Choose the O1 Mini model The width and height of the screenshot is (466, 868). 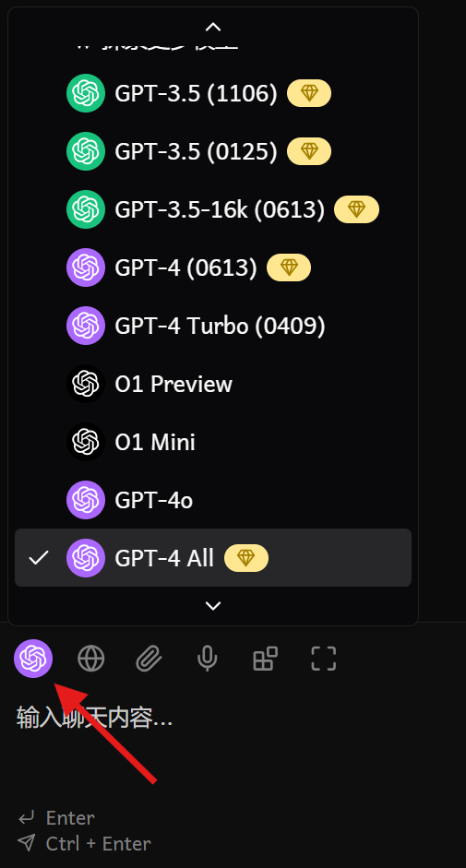213,442
